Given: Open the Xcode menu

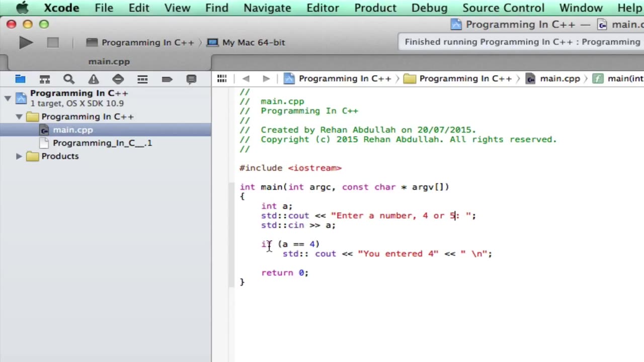Looking at the screenshot, I should tap(62, 8).
